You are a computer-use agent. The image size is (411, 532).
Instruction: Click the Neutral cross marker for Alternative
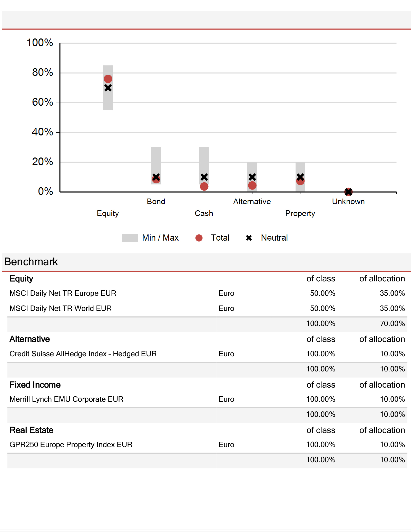252,177
